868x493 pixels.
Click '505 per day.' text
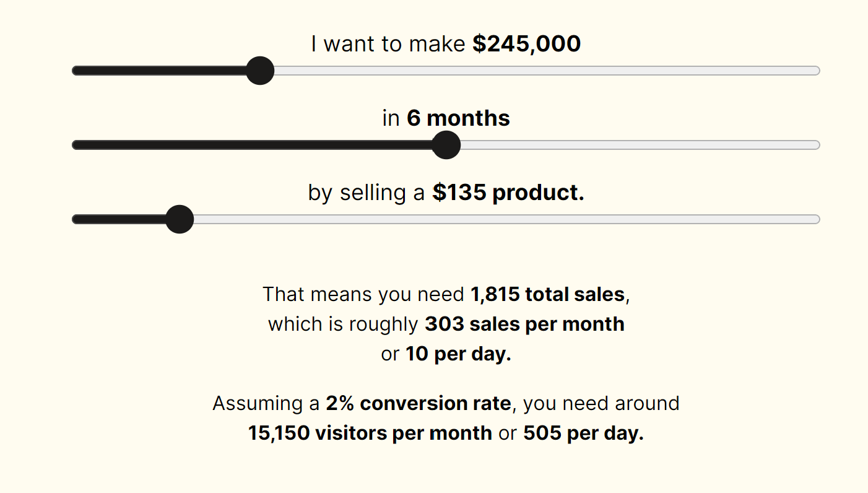click(x=583, y=433)
